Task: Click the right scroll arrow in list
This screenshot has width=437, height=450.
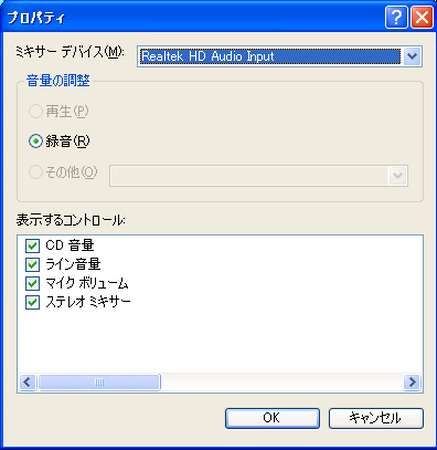Action: point(412,382)
